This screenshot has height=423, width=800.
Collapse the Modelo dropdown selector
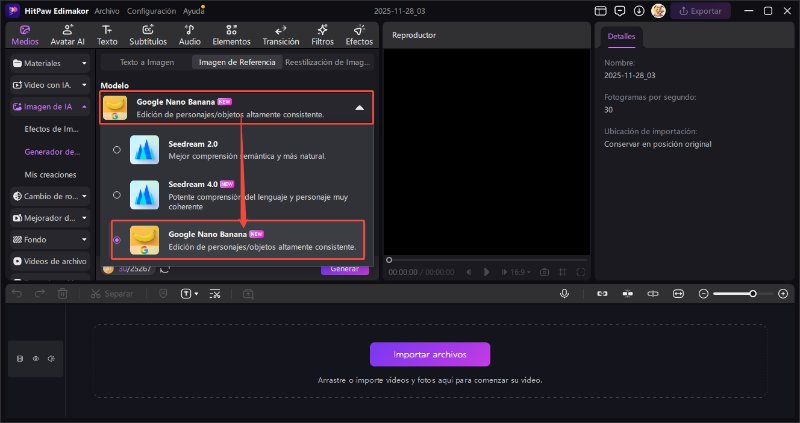tap(359, 107)
